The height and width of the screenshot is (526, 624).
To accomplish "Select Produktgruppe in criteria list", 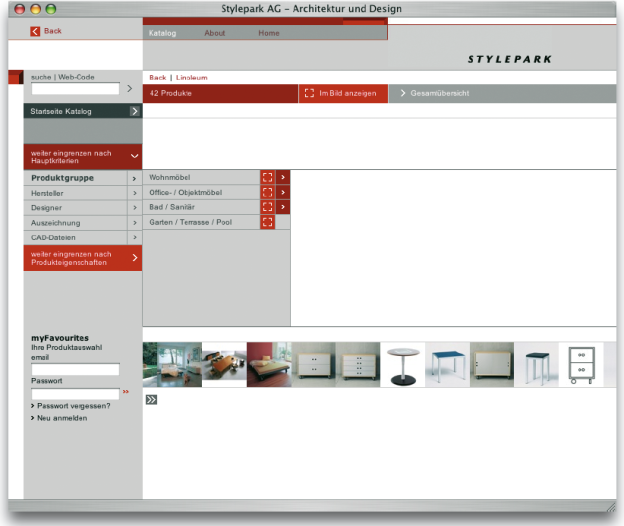I will click(x=62, y=178).
